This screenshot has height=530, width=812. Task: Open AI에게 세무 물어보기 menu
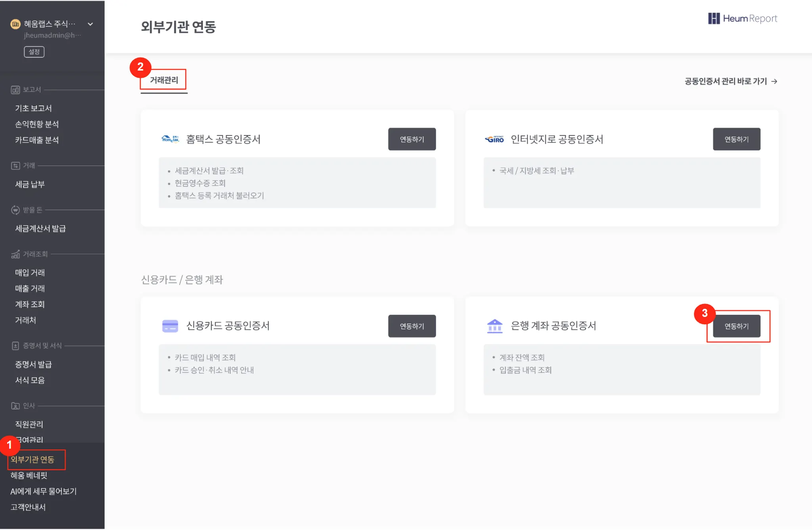click(x=44, y=491)
